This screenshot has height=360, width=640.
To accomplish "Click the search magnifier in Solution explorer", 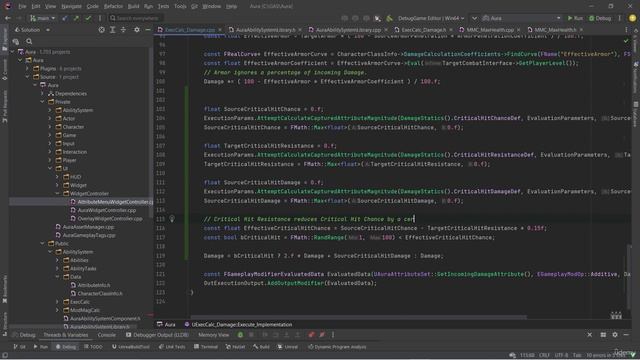I will [29, 41].
